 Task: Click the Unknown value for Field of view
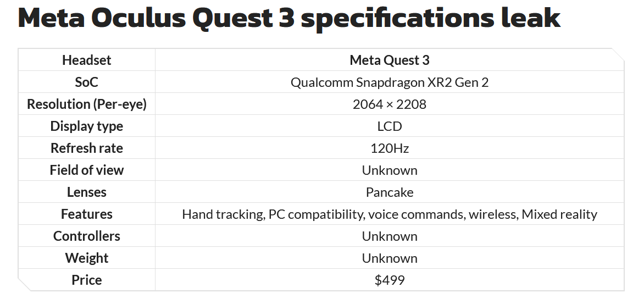[390, 170]
